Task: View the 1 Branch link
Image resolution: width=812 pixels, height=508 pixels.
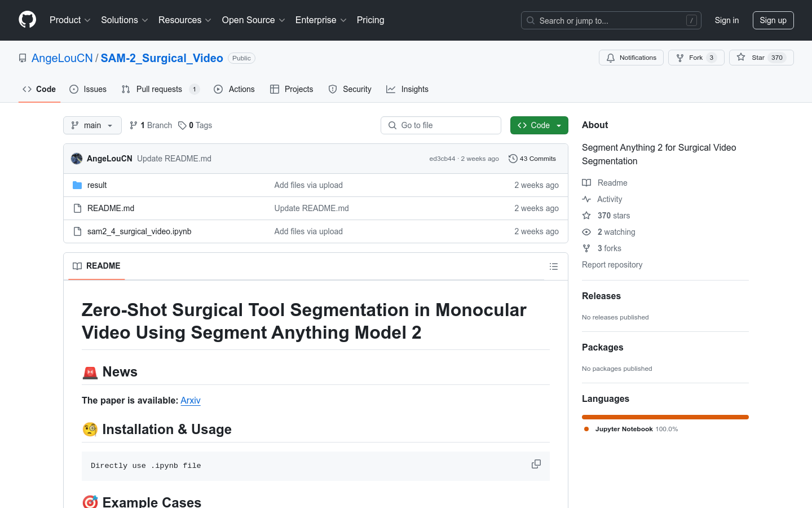Action: (x=151, y=125)
